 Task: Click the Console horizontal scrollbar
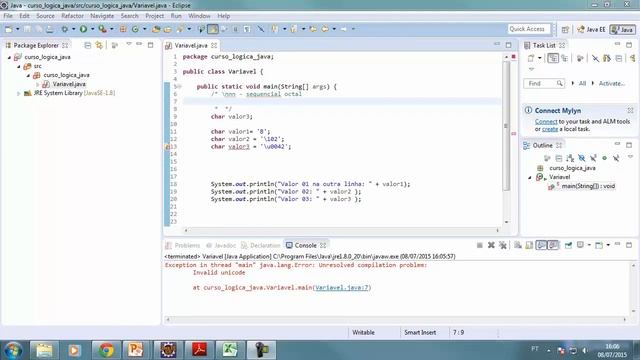pos(395,320)
